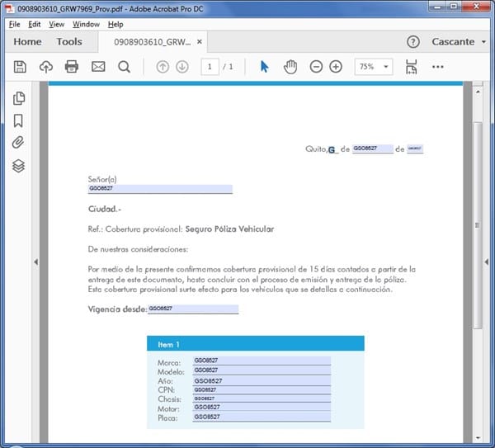Activate the hand pan tool

click(290, 67)
